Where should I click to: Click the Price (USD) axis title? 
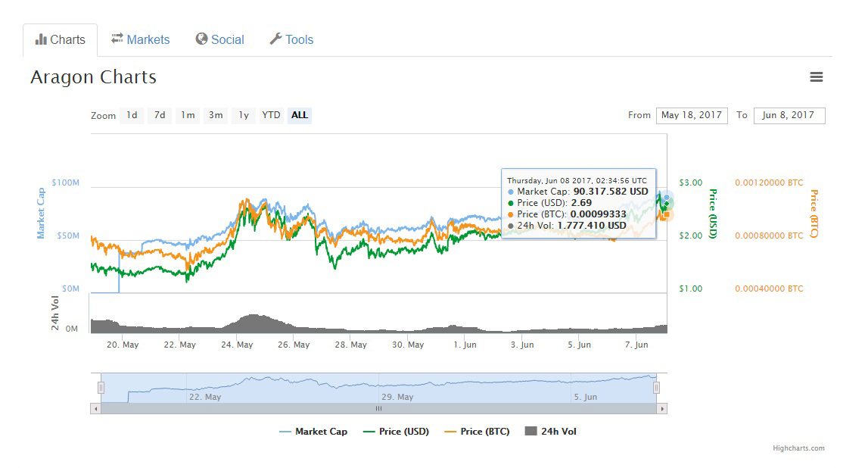tap(714, 214)
